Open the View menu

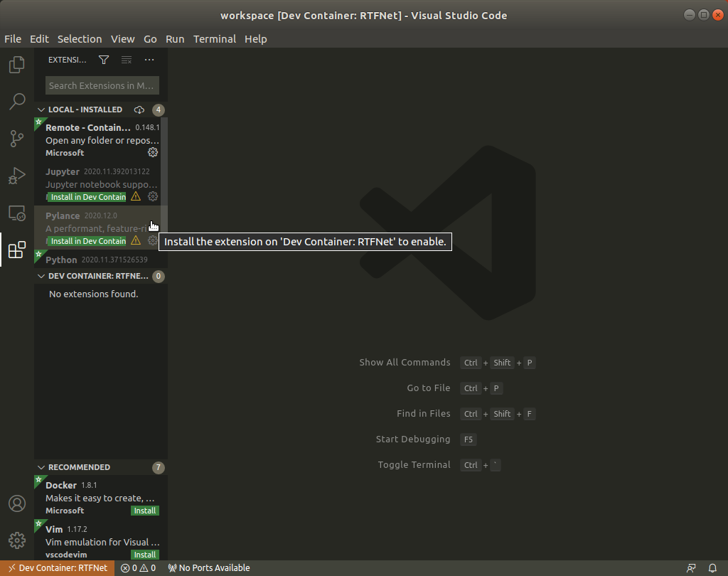tap(122, 39)
